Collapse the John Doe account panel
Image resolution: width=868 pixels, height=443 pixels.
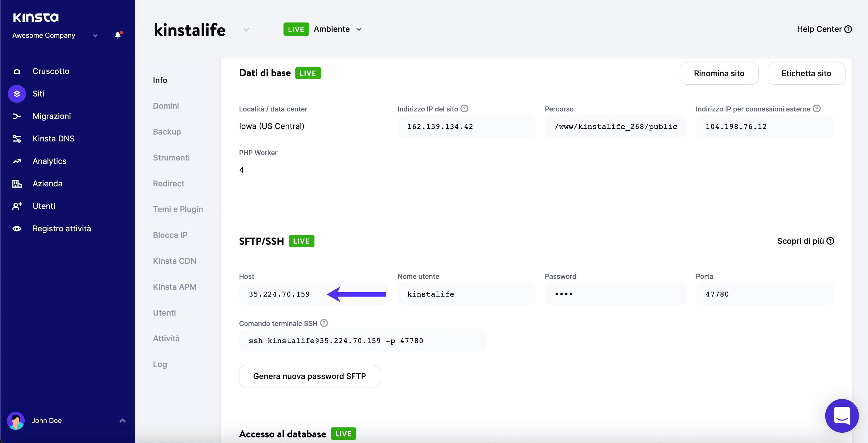coord(122,421)
